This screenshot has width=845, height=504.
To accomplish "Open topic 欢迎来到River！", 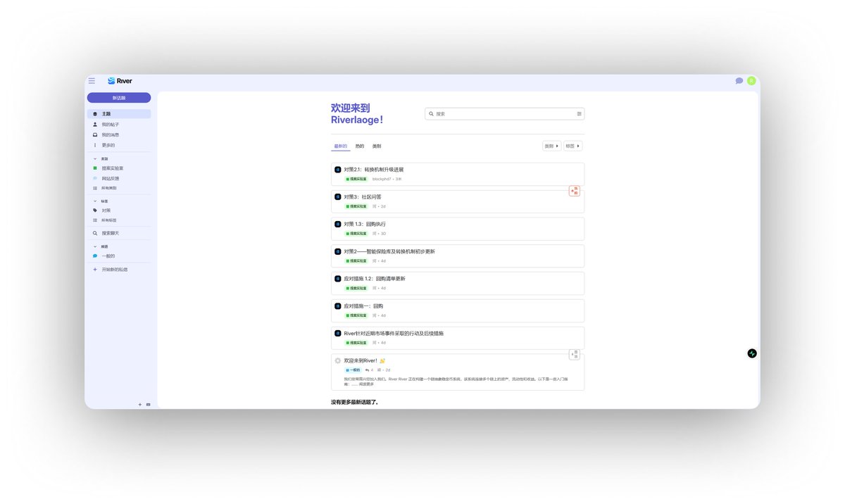I will (361, 360).
